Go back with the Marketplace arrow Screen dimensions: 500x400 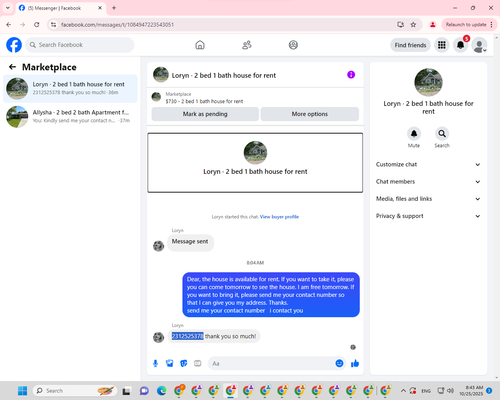tap(12, 67)
